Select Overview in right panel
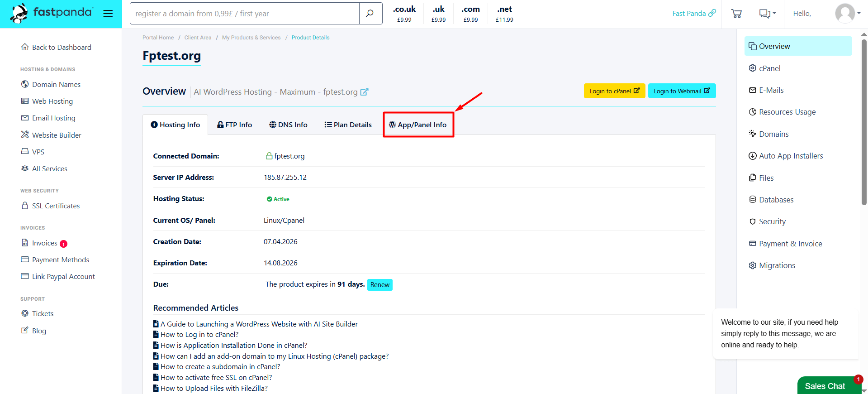The image size is (868, 394). 798,46
